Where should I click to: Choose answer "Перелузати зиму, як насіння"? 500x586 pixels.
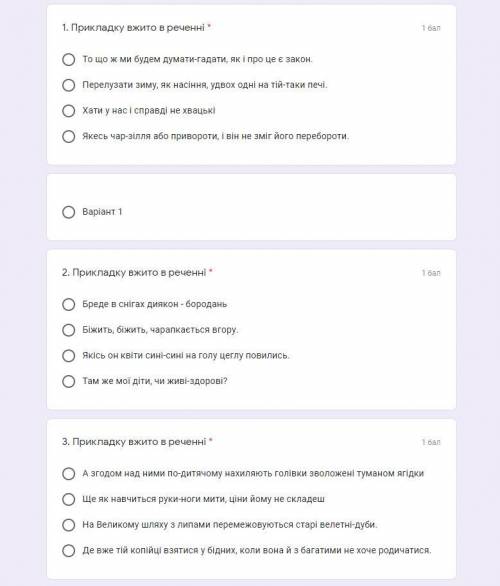pos(69,85)
